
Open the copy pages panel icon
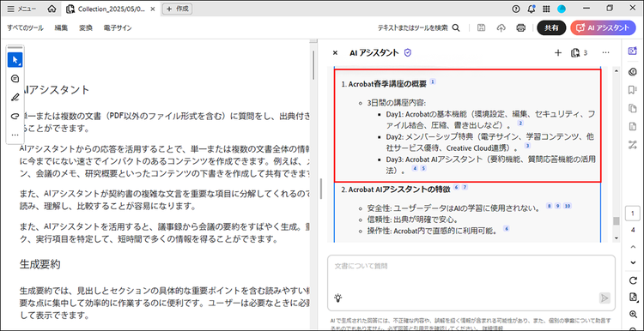pos(633,108)
